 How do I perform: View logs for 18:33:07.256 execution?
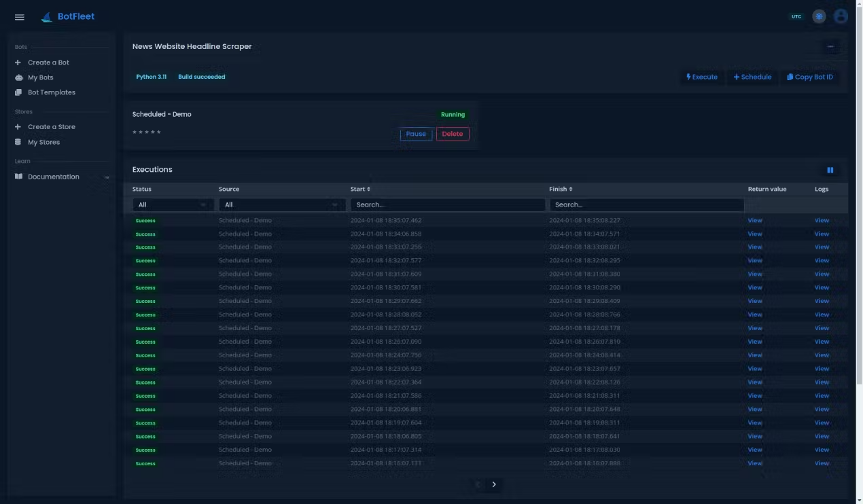822,247
